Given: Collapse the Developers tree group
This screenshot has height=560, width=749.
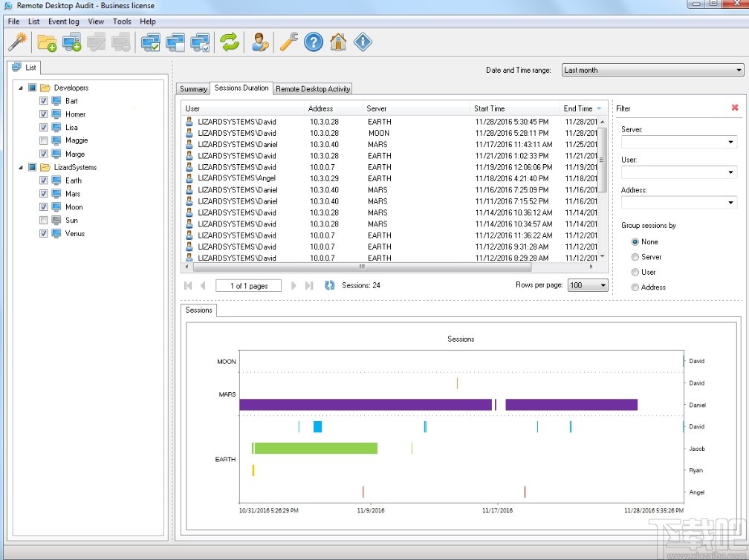Looking at the screenshot, I should click(x=21, y=87).
